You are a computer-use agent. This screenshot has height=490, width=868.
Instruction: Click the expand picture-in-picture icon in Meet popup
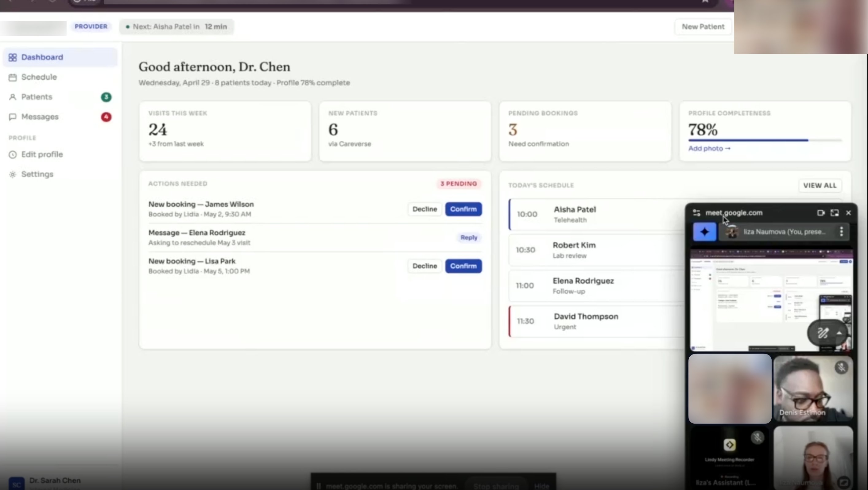coord(834,213)
